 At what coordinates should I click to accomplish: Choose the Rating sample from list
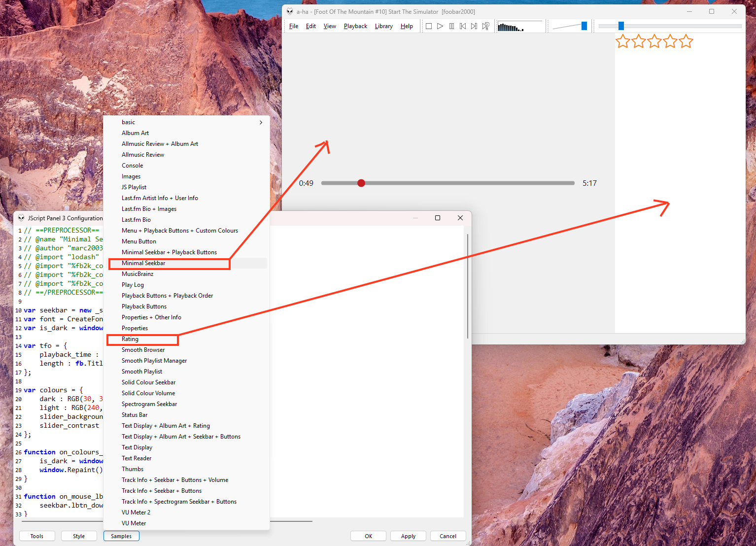pyautogui.click(x=130, y=339)
